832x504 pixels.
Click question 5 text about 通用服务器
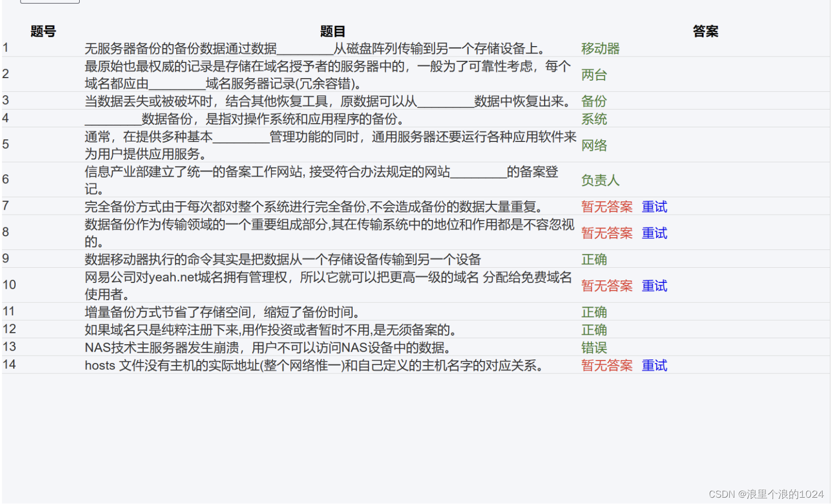(331, 145)
